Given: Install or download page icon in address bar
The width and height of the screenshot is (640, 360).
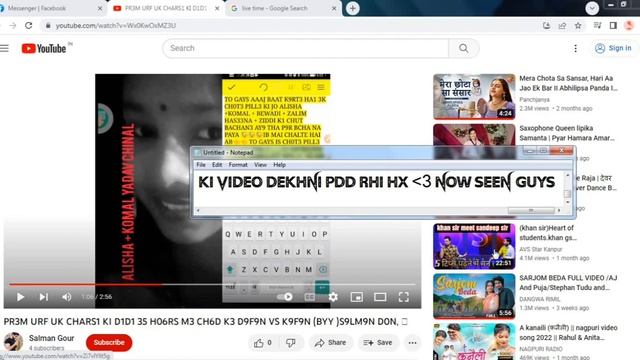Looking at the screenshot, I should pos(547,25).
